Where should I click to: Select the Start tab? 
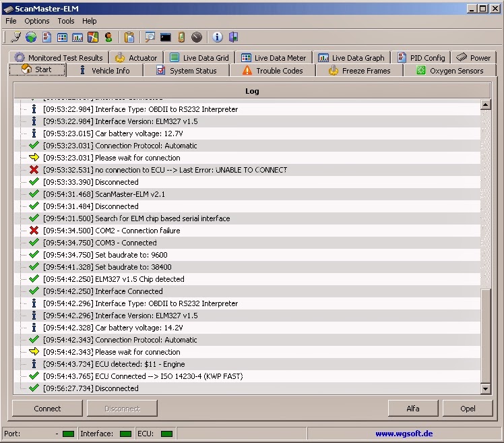37,69
